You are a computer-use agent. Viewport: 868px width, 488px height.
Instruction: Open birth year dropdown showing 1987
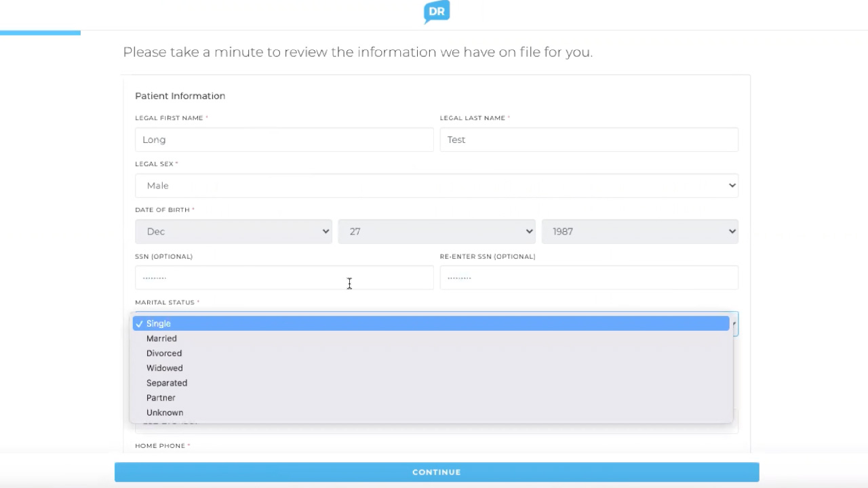pos(639,232)
